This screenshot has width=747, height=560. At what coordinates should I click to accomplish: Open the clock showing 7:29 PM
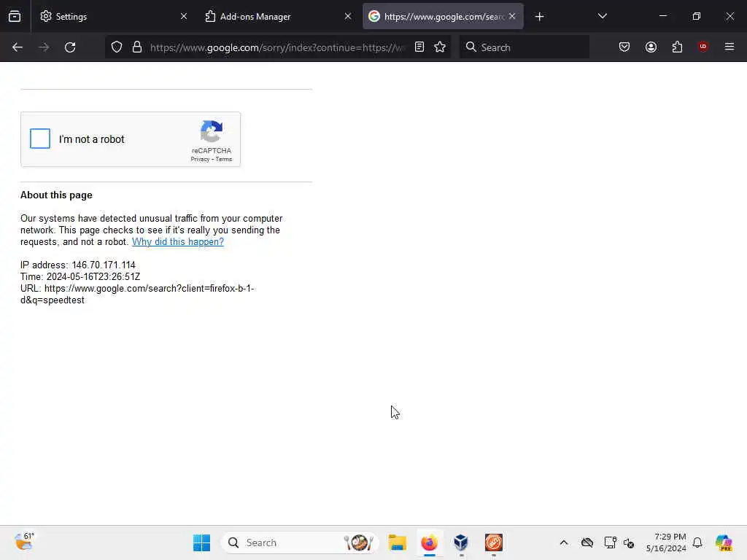[x=666, y=542]
